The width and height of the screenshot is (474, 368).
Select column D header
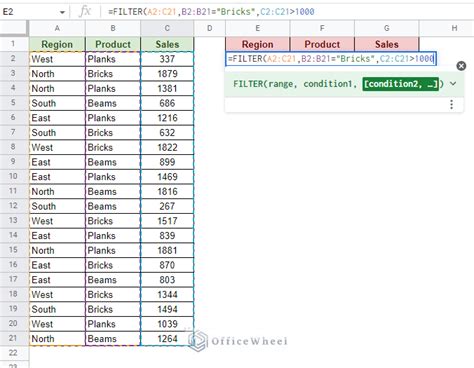pos(209,28)
